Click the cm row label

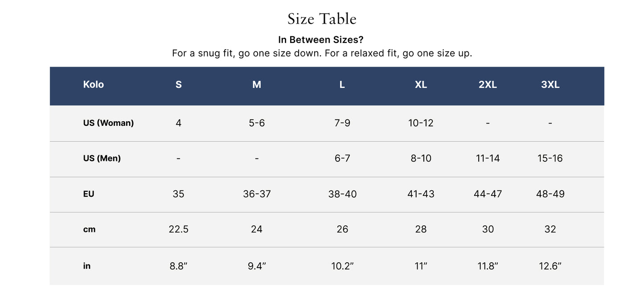coord(89,229)
